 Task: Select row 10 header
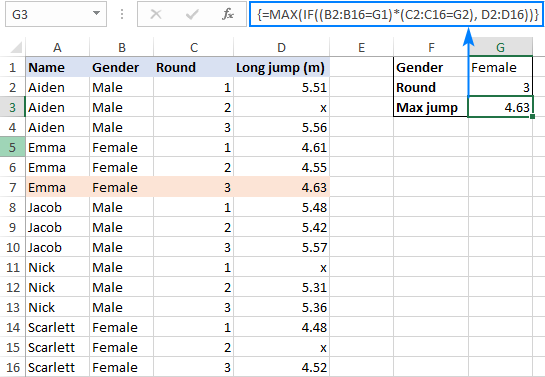coord(13,247)
